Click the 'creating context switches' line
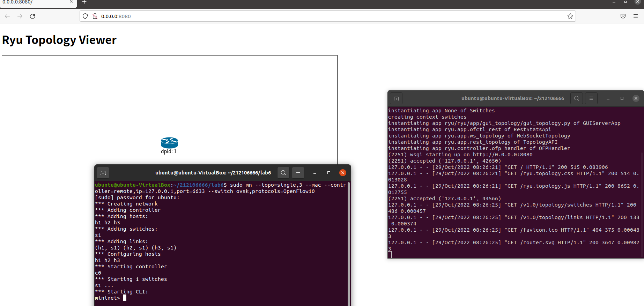The image size is (644, 306). (427, 117)
